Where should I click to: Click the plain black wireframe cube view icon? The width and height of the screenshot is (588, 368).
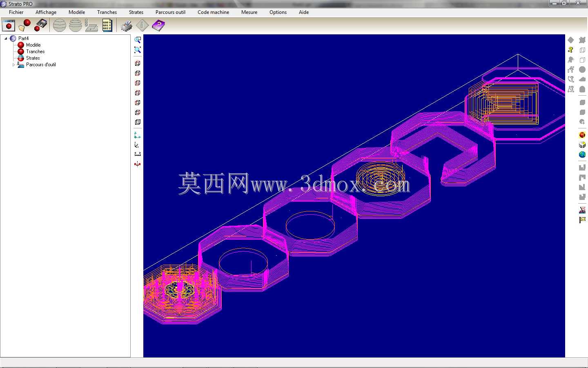click(x=138, y=122)
